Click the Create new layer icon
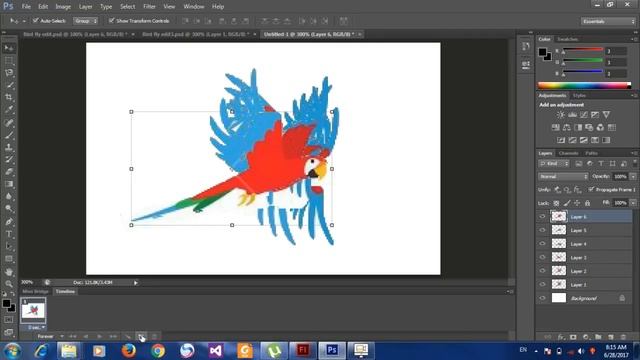 coord(611,337)
